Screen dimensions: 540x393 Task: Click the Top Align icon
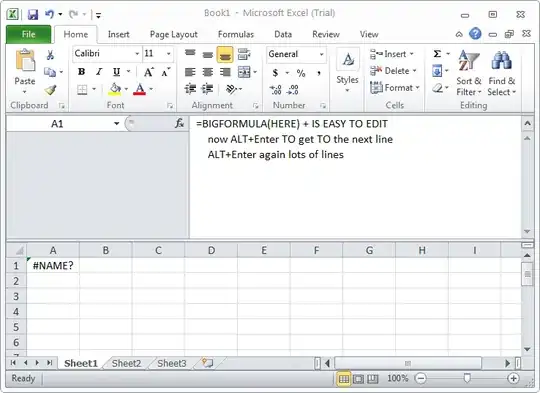pos(190,54)
